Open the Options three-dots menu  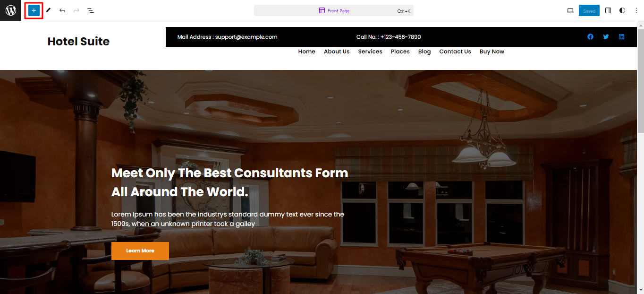636,10
